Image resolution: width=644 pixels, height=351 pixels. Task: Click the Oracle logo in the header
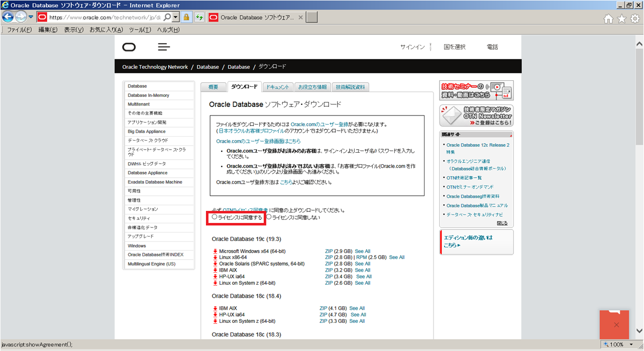[129, 47]
